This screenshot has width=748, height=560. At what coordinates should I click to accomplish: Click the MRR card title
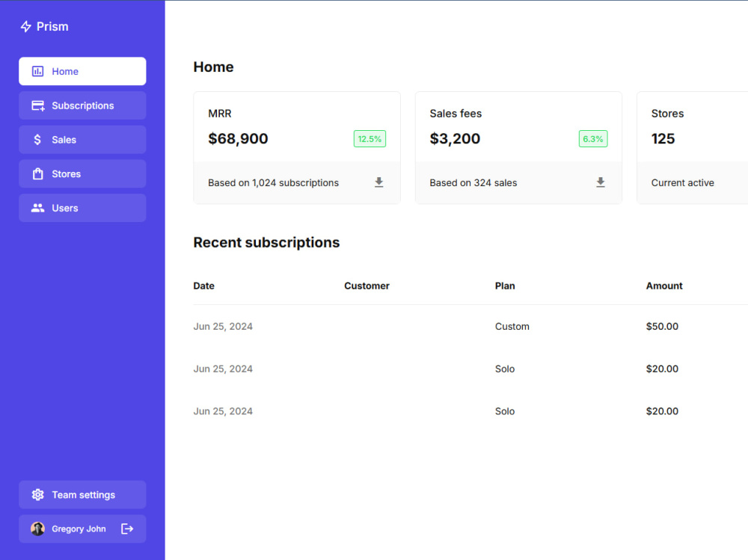220,114
